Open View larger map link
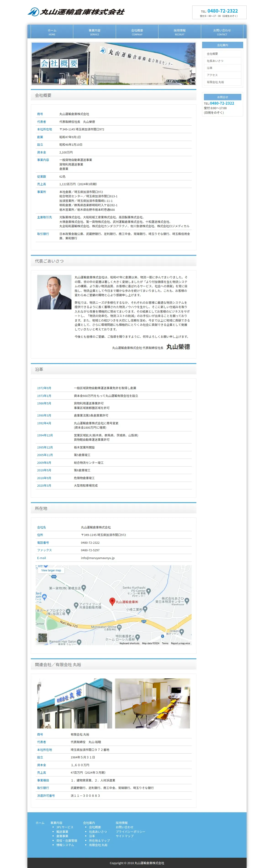This screenshot has height=868, width=274. point(51,570)
